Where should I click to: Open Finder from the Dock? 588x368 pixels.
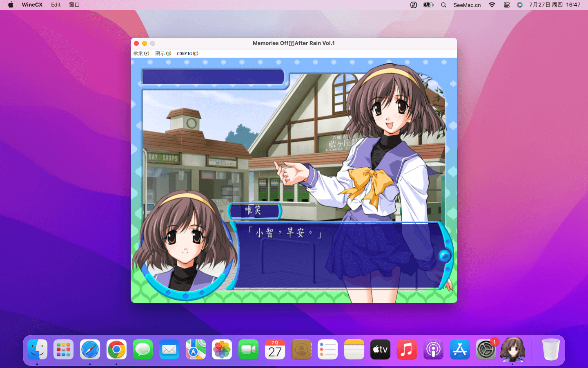point(37,350)
